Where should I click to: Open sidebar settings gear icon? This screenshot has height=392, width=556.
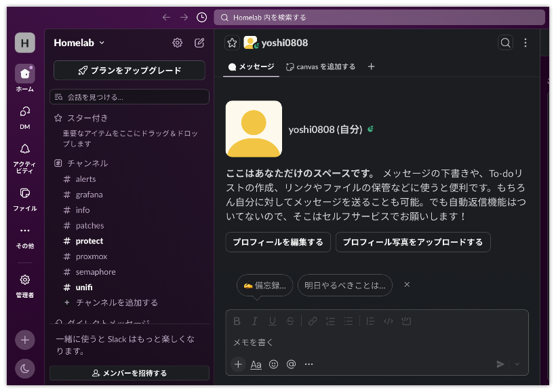[x=177, y=43]
